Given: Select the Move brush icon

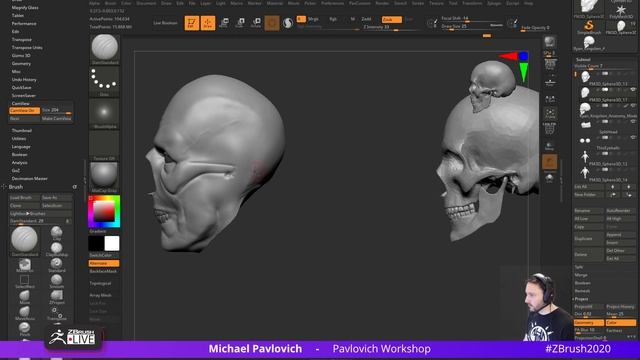Looking at the screenshot, I should click(x=24, y=298).
